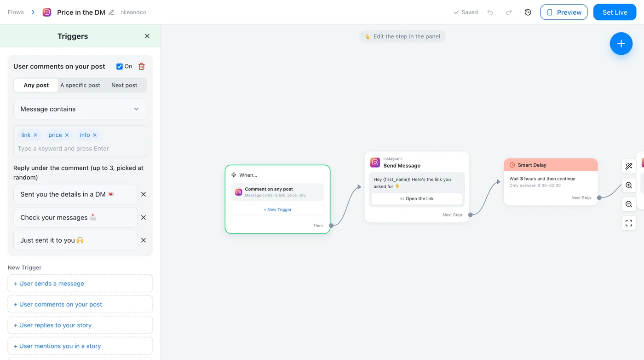Remove the 'price' keyword tag
The image size is (644, 360).
coord(67,135)
